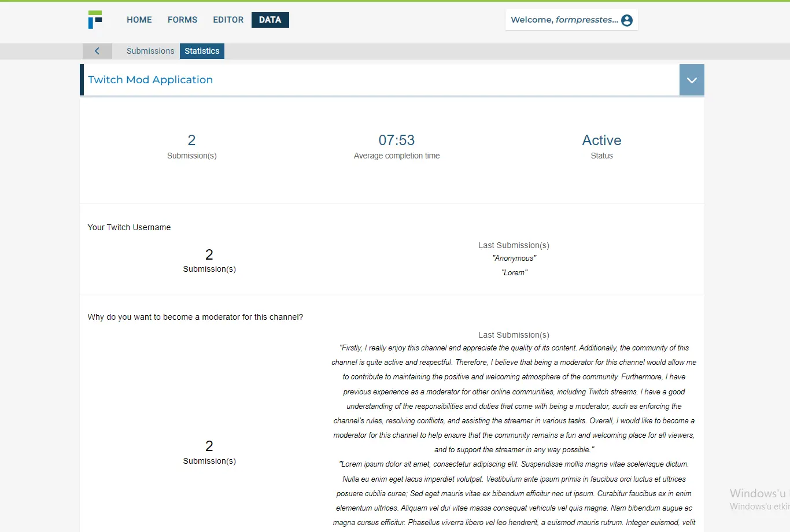Click the "Anonymous" last submission entry

point(514,258)
